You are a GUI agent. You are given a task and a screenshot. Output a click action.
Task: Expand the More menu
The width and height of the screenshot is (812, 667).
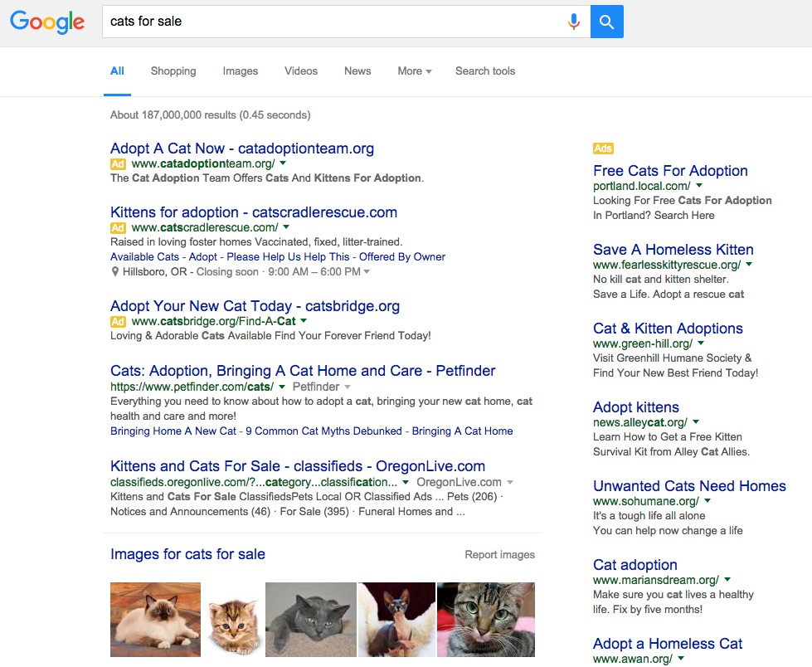coord(414,71)
